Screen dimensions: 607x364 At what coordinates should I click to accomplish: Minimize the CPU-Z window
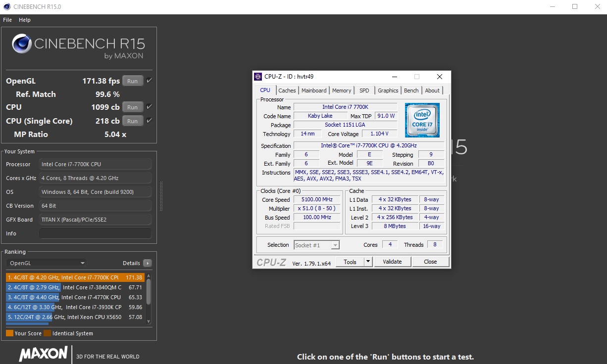[395, 77]
